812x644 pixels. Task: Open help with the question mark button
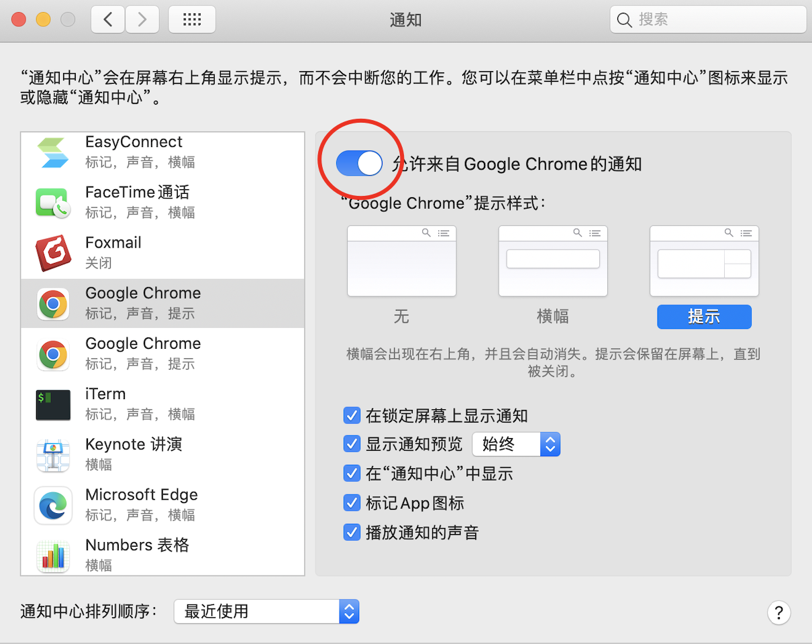pos(778,612)
